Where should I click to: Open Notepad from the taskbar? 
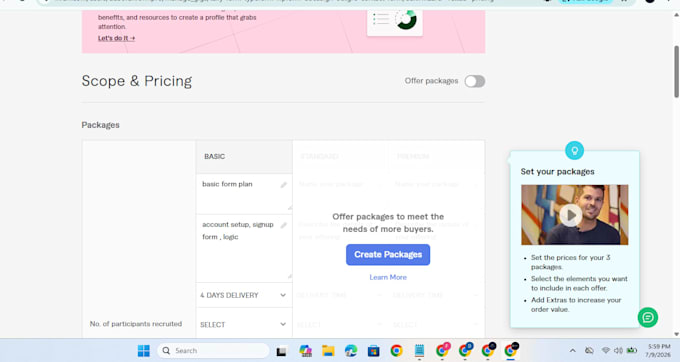pyautogui.click(x=419, y=350)
